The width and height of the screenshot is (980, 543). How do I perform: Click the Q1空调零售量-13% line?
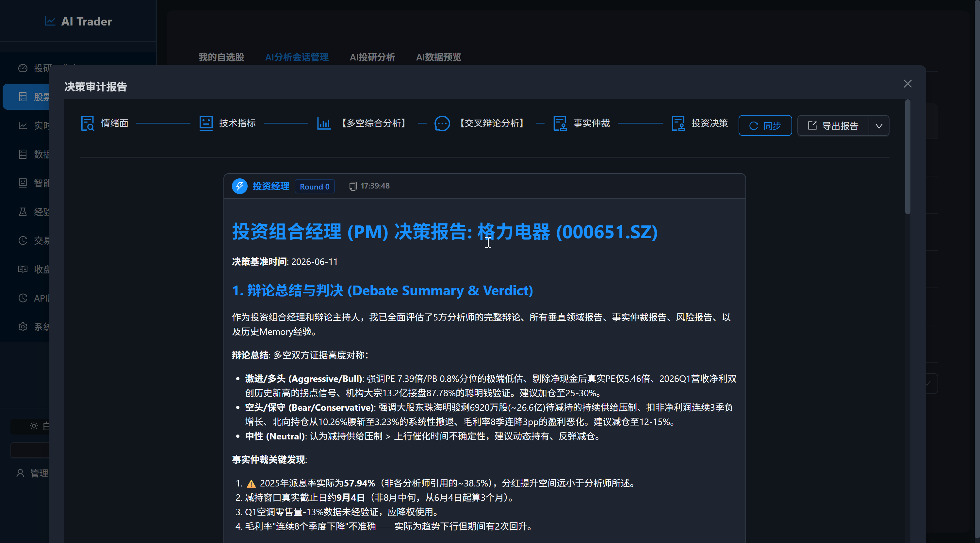342,512
